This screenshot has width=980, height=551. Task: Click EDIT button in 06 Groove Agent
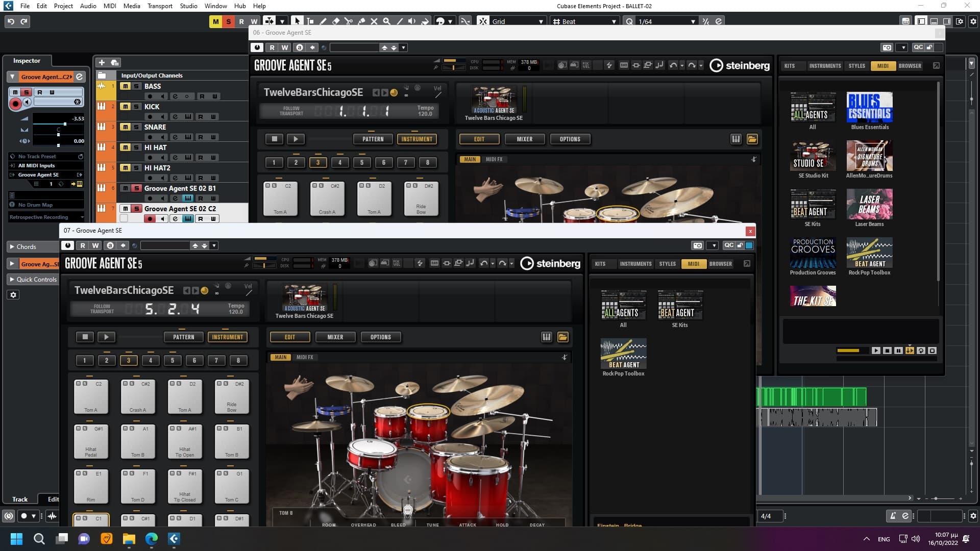pos(479,139)
